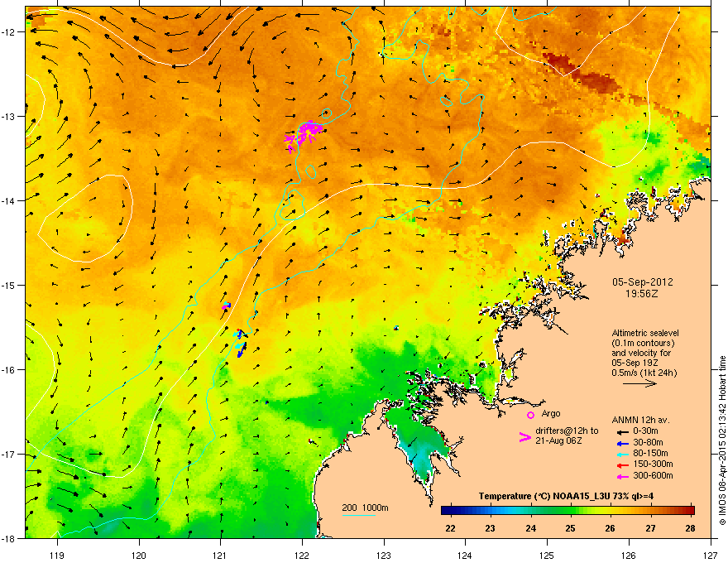Click the longitude axis label 126
This screenshot has height=563, width=728.
[x=629, y=555]
